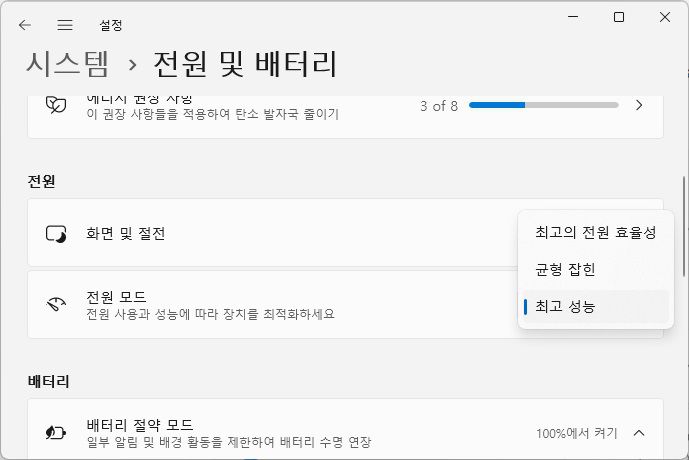Click the 3 of 8 progress bar
Image resolution: width=689 pixels, height=460 pixels.
tap(544, 105)
